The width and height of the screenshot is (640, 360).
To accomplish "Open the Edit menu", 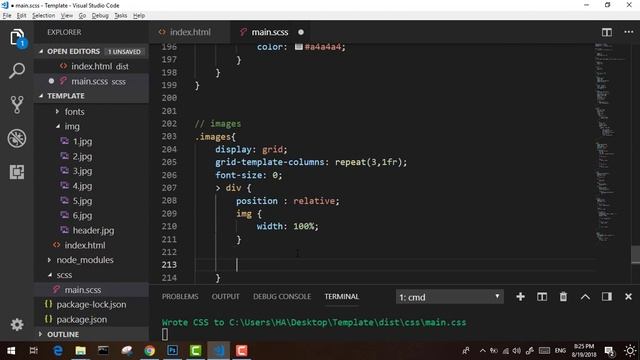I will 21,16.
